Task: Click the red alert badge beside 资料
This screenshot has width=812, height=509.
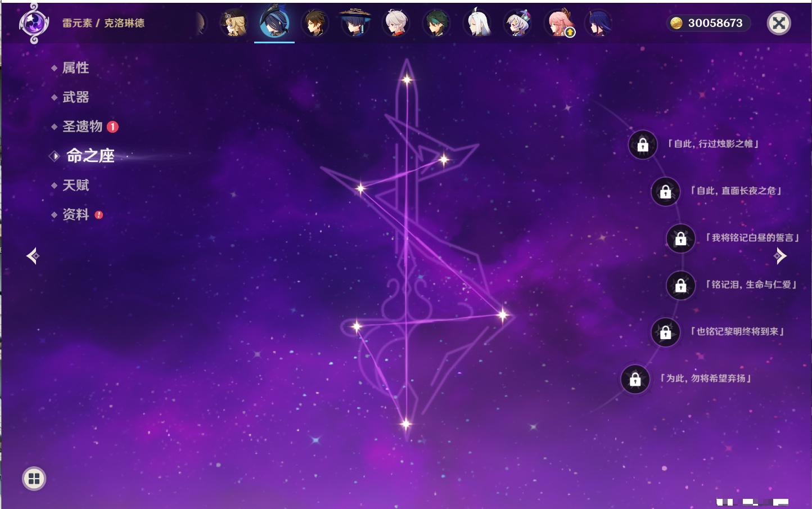Action: click(x=99, y=215)
